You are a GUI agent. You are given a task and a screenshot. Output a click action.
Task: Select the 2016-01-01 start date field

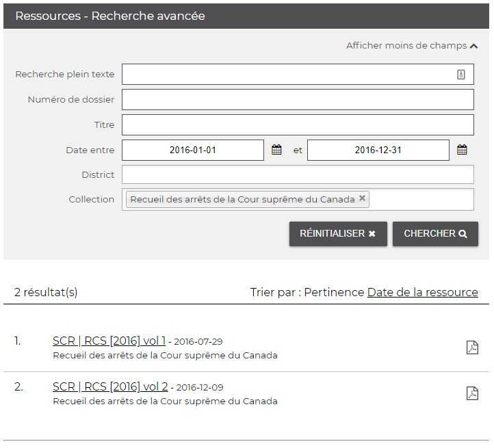click(193, 150)
